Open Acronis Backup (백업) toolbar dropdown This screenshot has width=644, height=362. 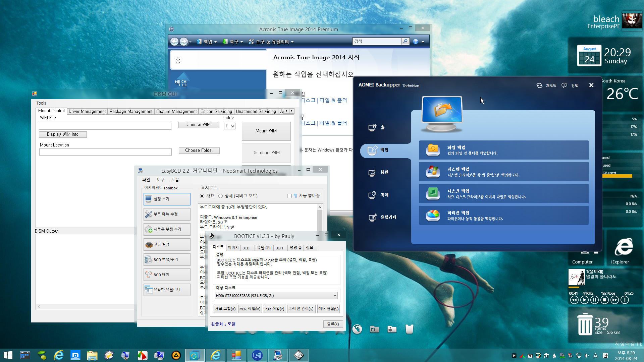[x=207, y=42]
